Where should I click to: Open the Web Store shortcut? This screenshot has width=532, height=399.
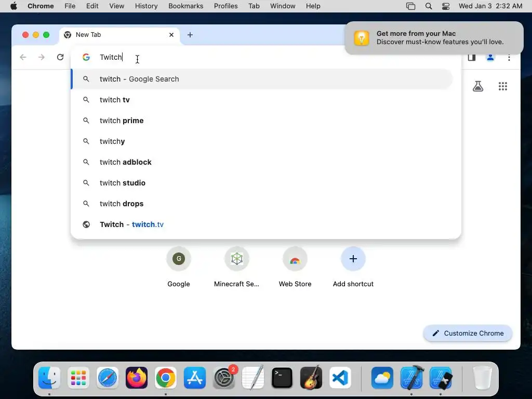295,267
